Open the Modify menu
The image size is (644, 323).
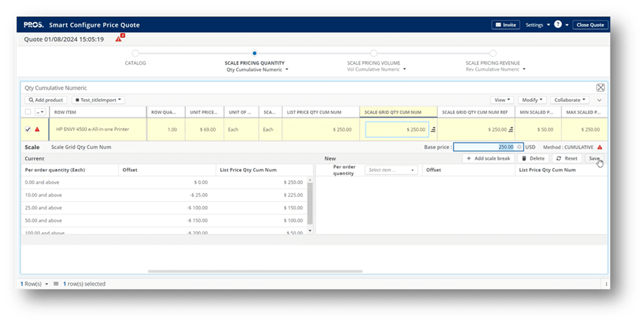tap(532, 99)
